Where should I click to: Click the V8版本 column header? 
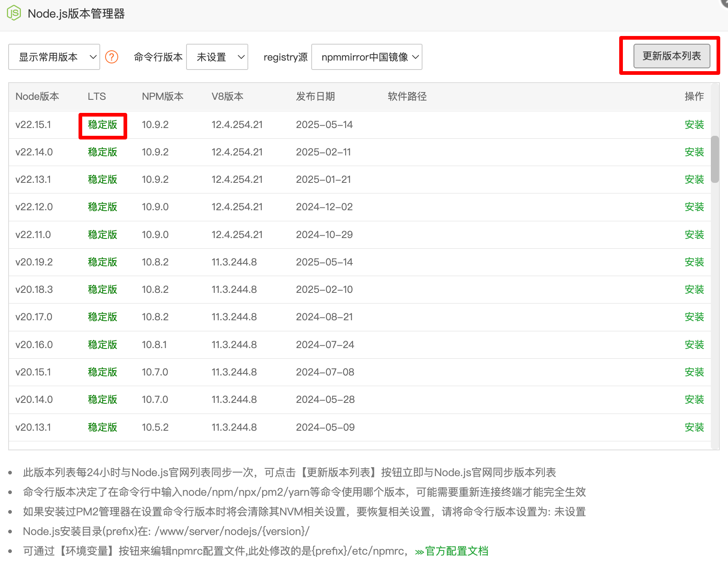tap(227, 97)
